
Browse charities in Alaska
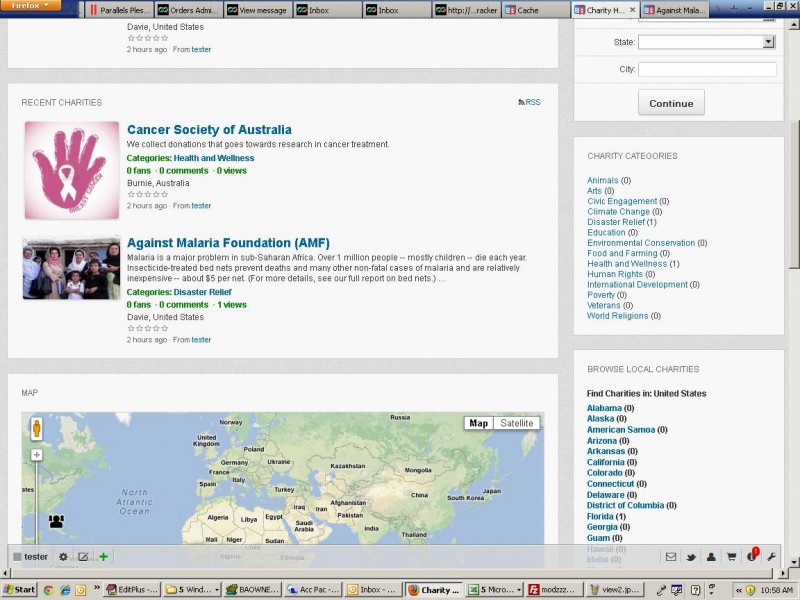[x=601, y=418]
